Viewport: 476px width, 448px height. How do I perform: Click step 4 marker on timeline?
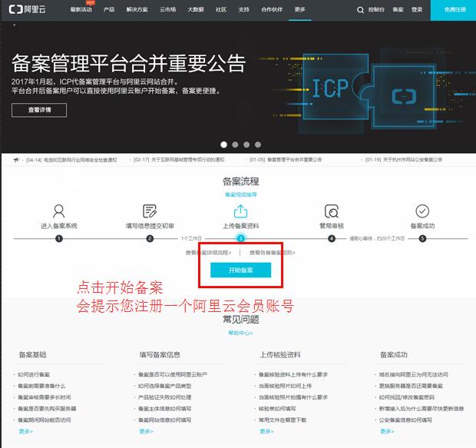coord(332,238)
